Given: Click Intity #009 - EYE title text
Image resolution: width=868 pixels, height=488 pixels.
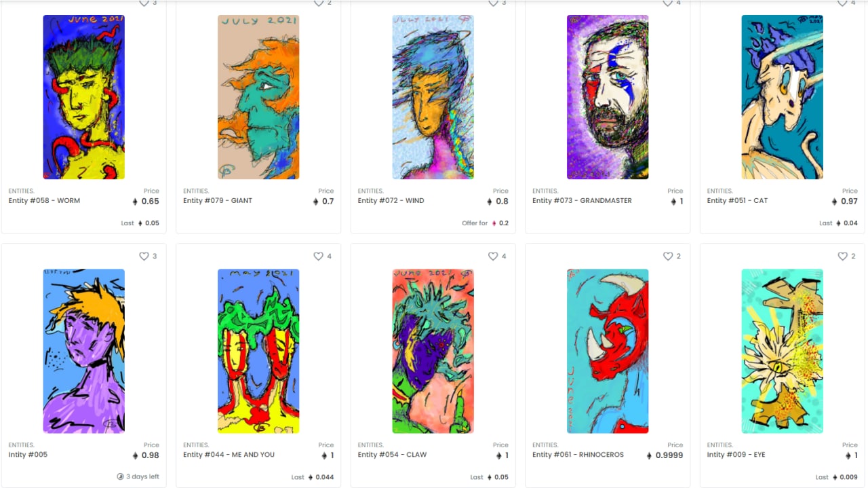Looking at the screenshot, I should 736,455.
